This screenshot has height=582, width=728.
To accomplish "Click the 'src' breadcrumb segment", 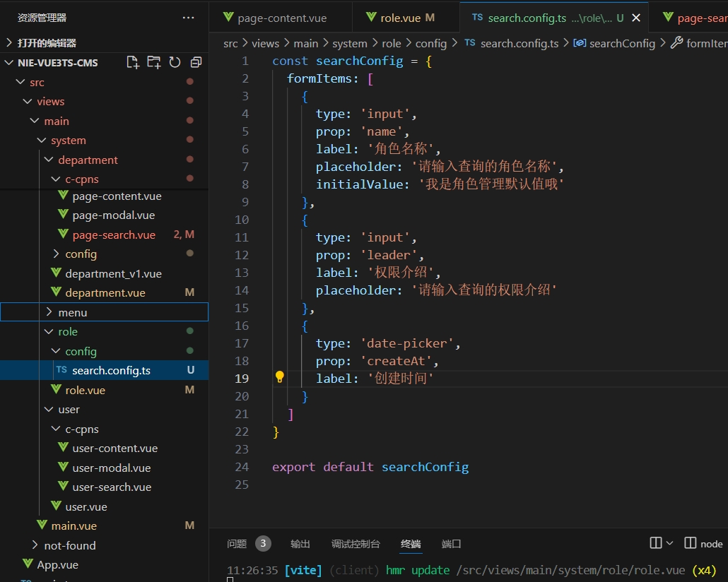I will tap(230, 44).
